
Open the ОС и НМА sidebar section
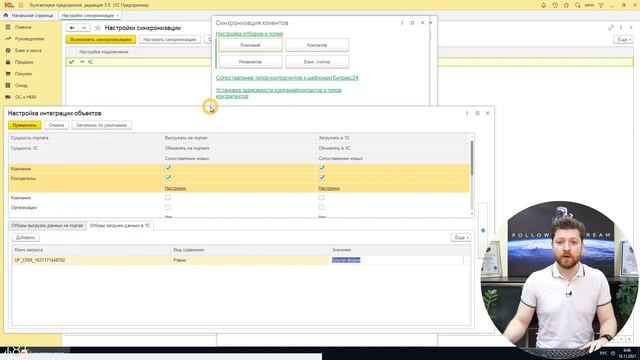(x=26, y=97)
